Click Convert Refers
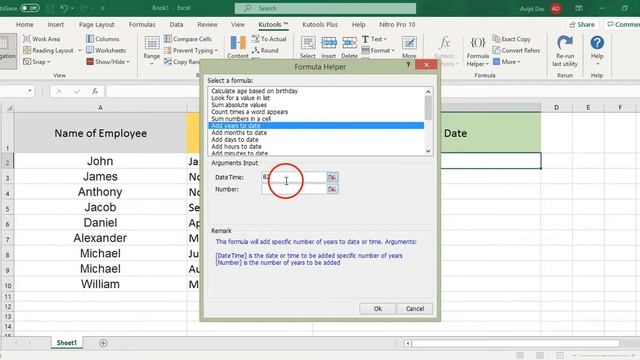The image size is (640, 360). [x=516, y=50]
